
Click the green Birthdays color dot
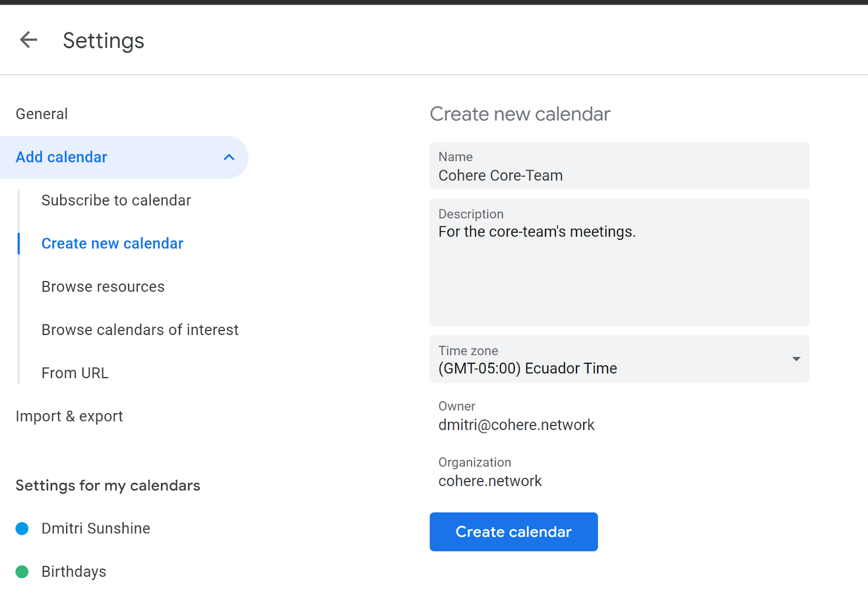click(x=22, y=572)
